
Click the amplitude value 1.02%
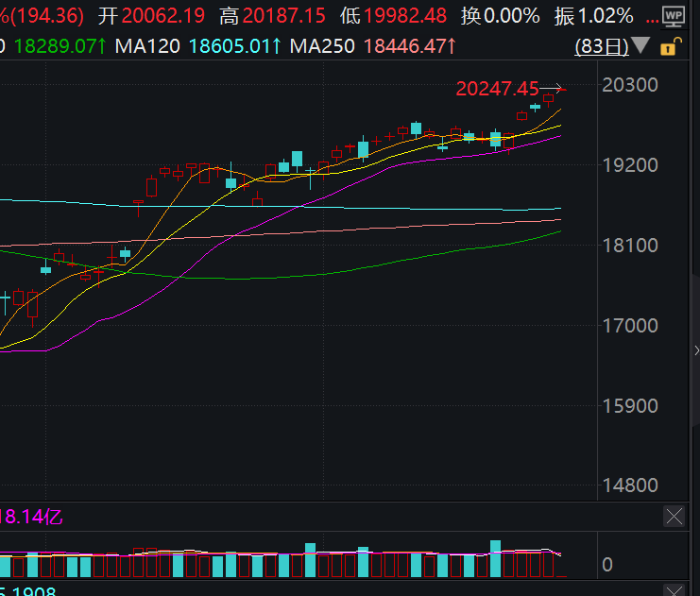point(606,16)
